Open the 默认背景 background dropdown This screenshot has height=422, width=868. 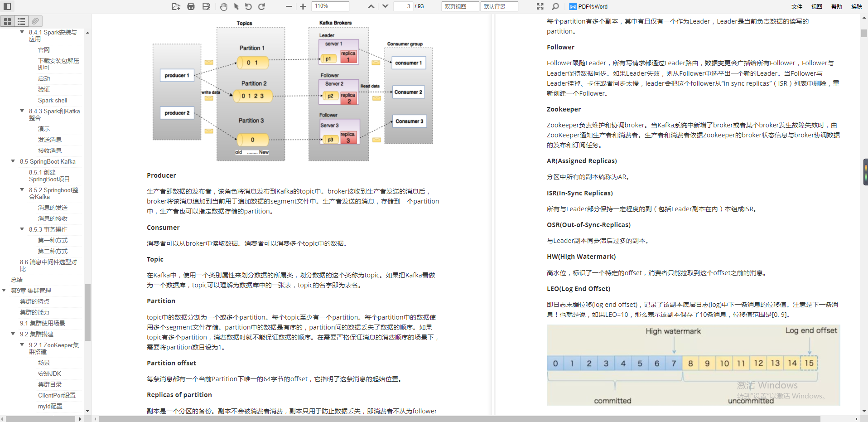499,6
